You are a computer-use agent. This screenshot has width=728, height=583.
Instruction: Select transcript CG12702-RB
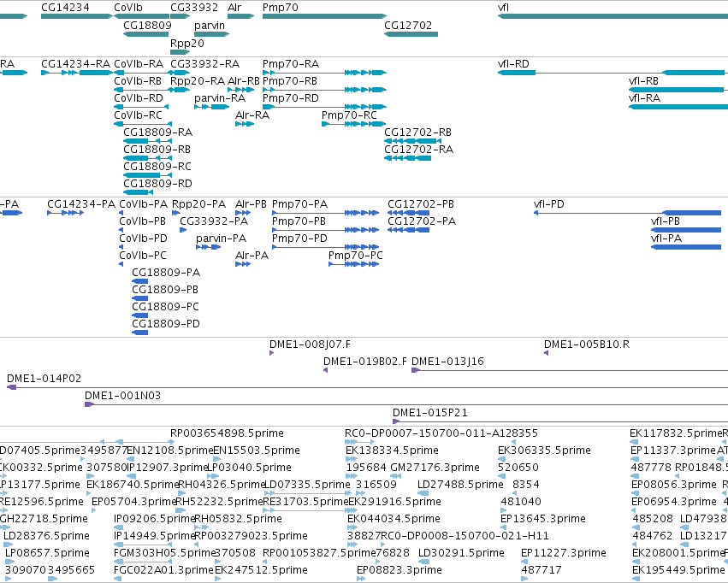point(417,132)
